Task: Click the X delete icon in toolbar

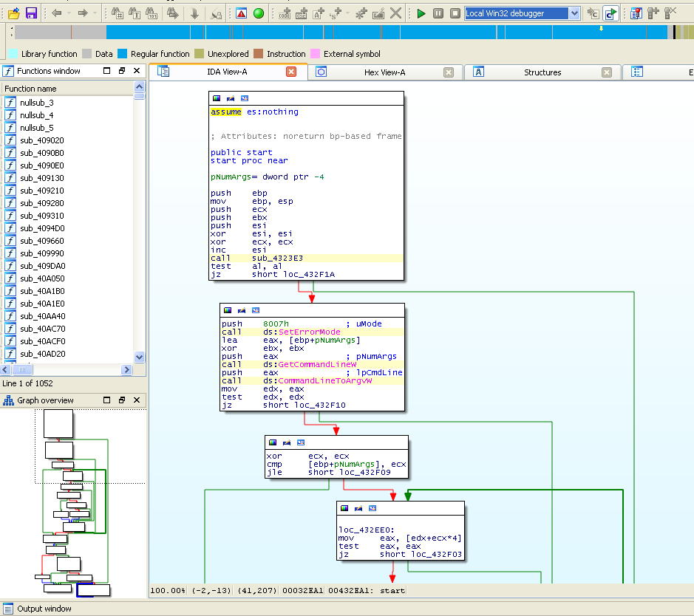Action: (x=396, y=13)
